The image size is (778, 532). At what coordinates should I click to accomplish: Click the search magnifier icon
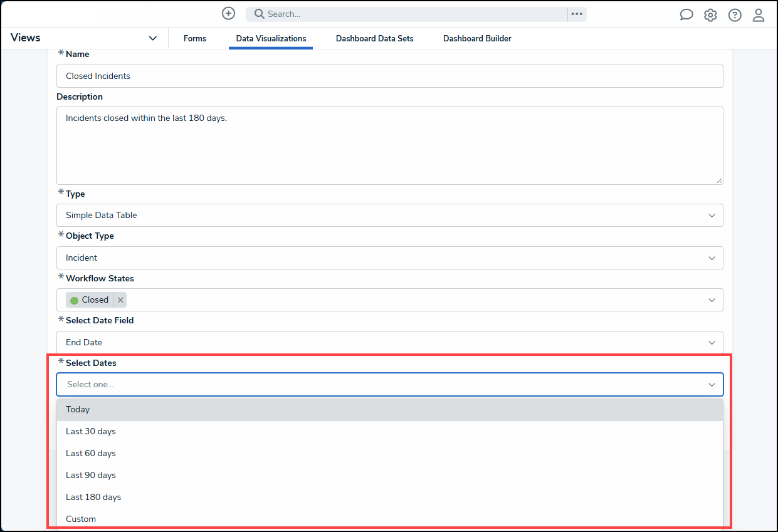(x=259, y=14)
